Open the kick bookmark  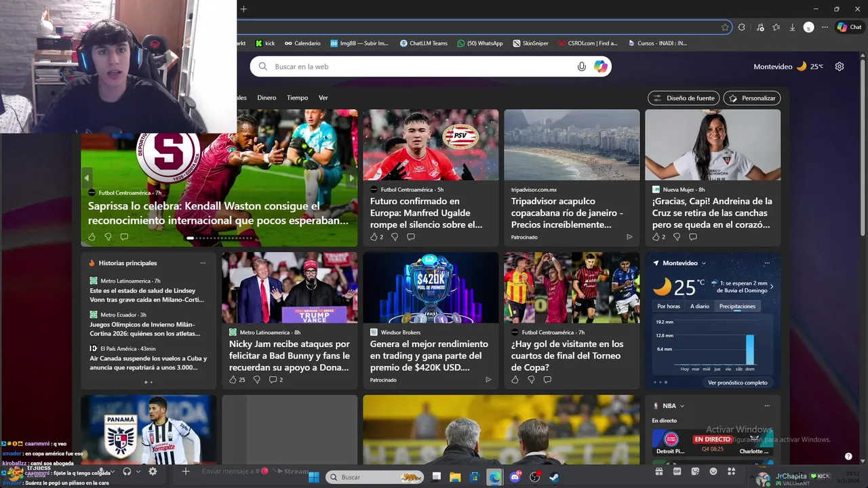click(x=265, y=43)
